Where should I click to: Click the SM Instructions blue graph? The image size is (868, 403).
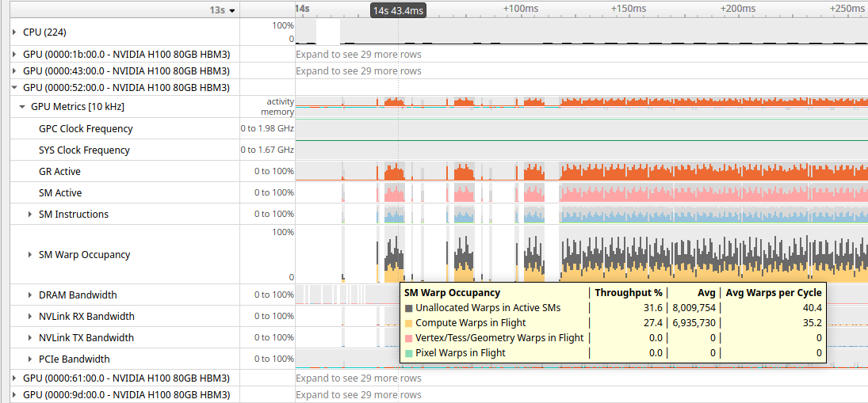(581, 214)
